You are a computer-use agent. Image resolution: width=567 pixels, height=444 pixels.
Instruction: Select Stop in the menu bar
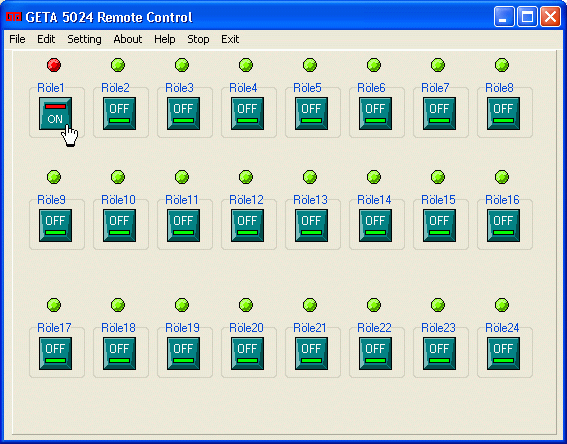198,39
